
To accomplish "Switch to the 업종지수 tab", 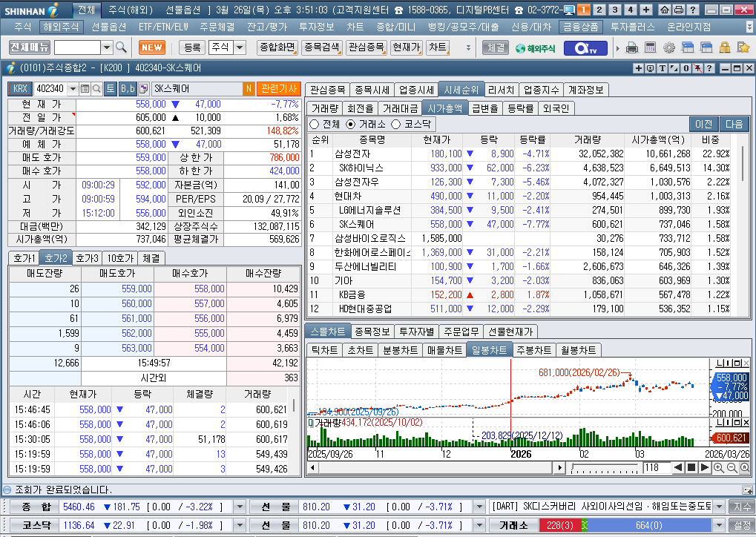I will tap(541, 90).
